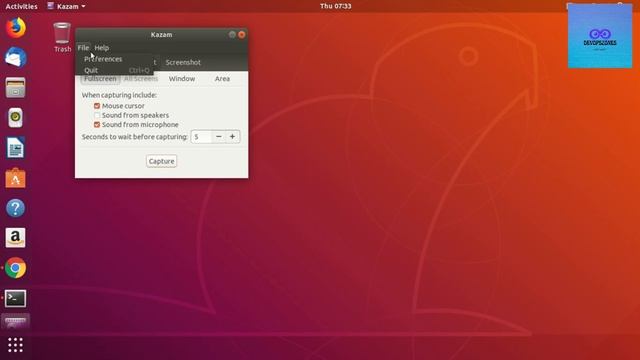Image resolution: width=640 pixels, height=360 pixels.
Task: Minimize the Kazam window
Action: (x=232, y=35)
